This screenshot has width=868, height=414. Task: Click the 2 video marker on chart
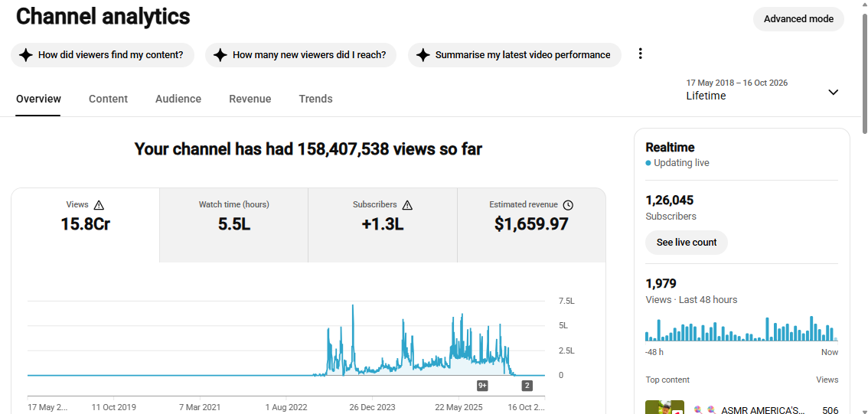[527, 385]
